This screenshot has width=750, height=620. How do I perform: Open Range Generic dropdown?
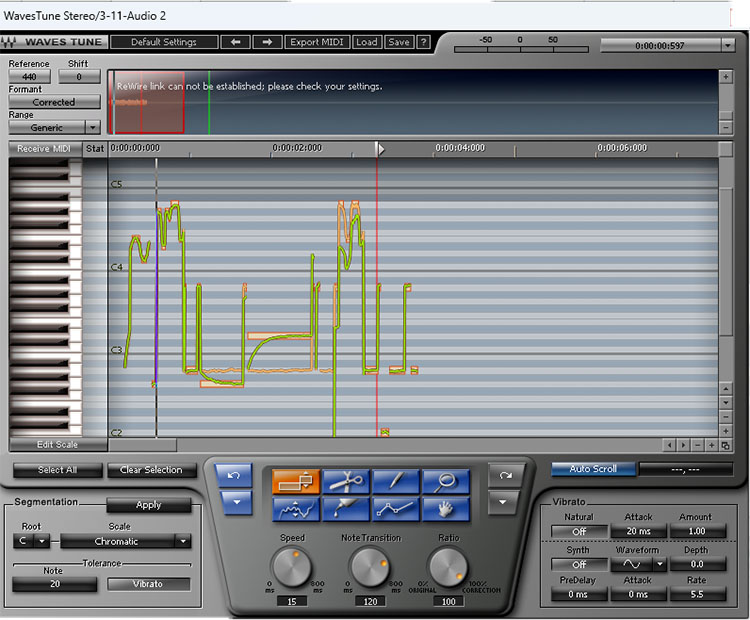[92, 128]
